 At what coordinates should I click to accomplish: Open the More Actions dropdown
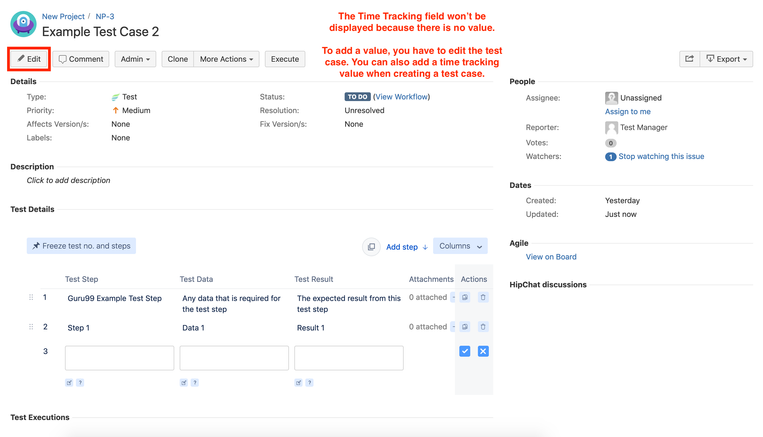226,59
